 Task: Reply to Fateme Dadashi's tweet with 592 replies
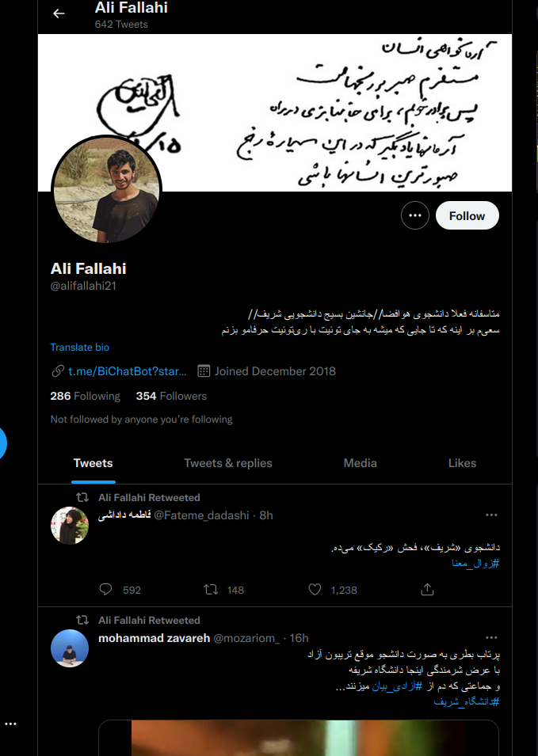coord(105,590)
